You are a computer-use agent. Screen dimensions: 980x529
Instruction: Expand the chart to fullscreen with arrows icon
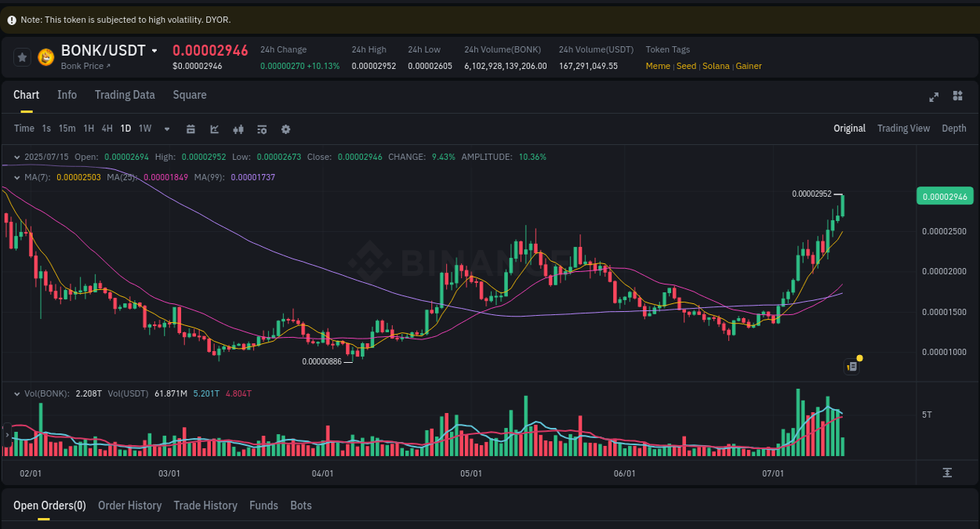point(933,96)
